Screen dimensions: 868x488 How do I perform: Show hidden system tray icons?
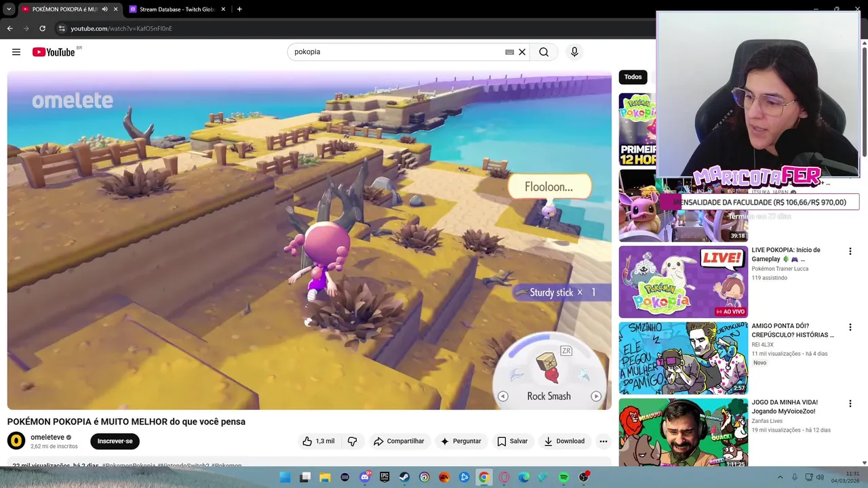tap(780, 477)
